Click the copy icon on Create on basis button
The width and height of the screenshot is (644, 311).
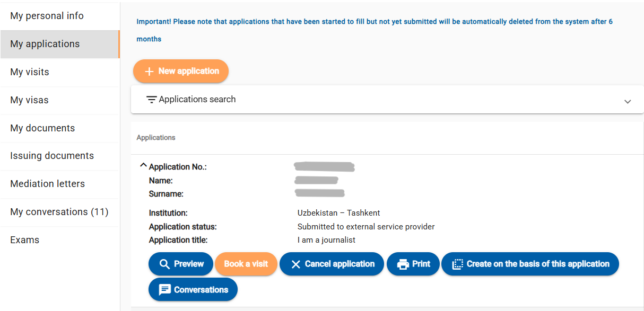(457, 264)
